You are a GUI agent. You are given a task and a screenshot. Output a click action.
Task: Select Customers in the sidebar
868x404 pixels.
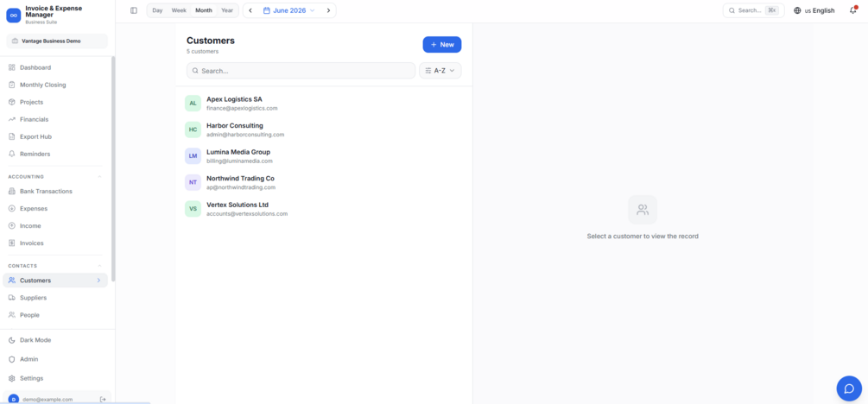point(55,280)
